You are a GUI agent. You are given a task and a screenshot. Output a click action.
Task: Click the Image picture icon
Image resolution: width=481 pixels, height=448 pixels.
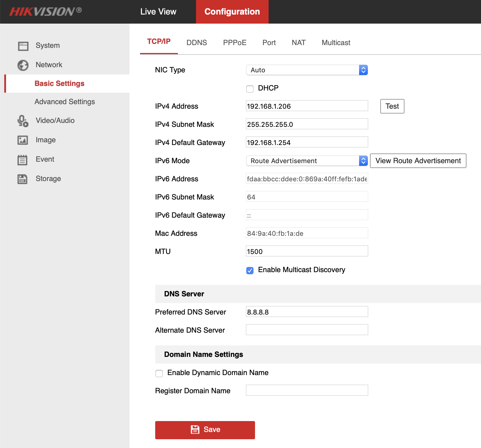pyautogui.click(x=23, y=140)
